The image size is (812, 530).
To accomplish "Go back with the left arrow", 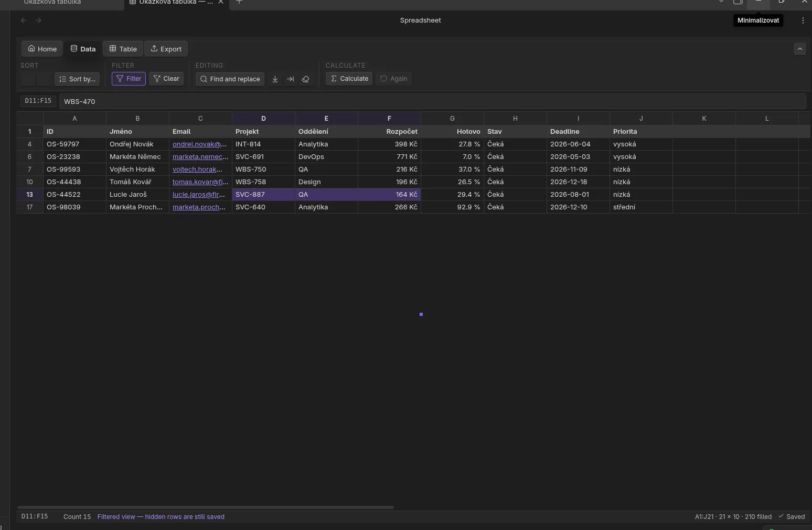I will pos(24,20).
